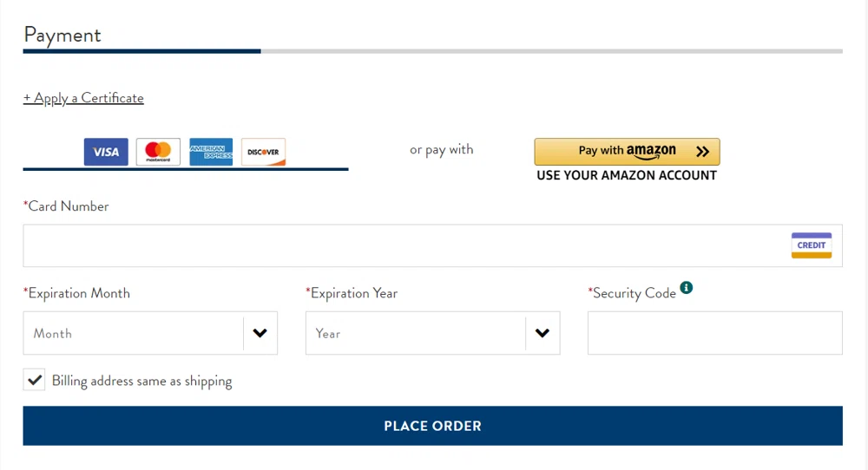Click the Payment section heading
This screenshot has width=868, height=470.
coord(62,35)
